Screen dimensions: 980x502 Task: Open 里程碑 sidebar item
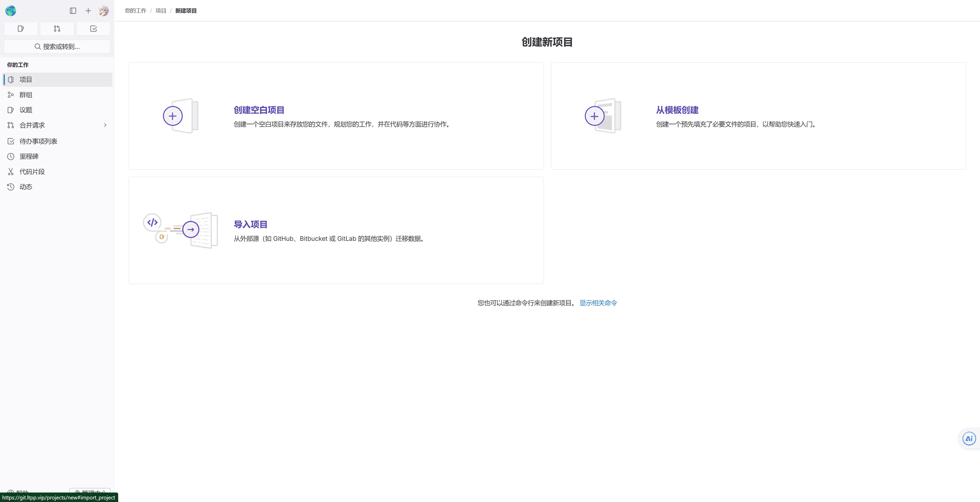pyautogui.click(x=29, y=157)
